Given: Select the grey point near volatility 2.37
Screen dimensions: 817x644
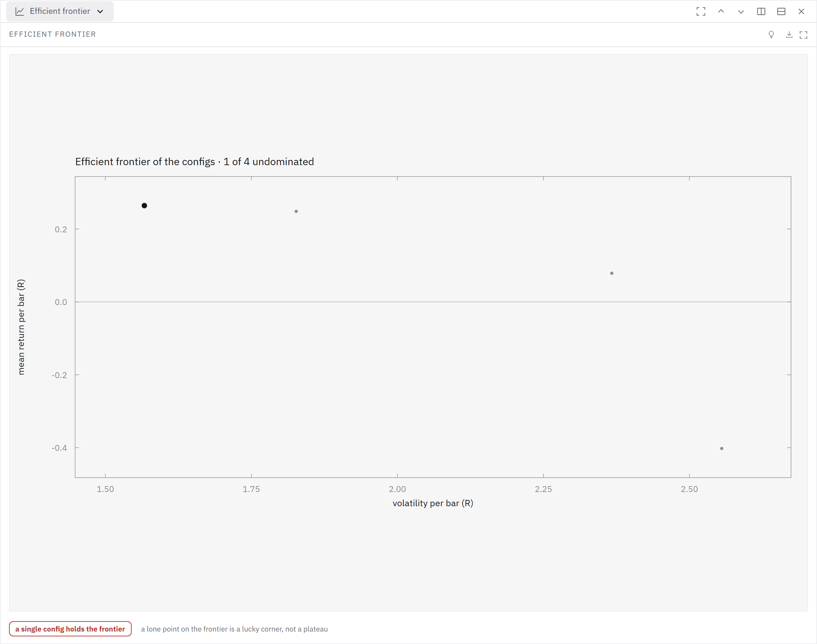Looking at the screenshot, I should (x=612, y=273).
